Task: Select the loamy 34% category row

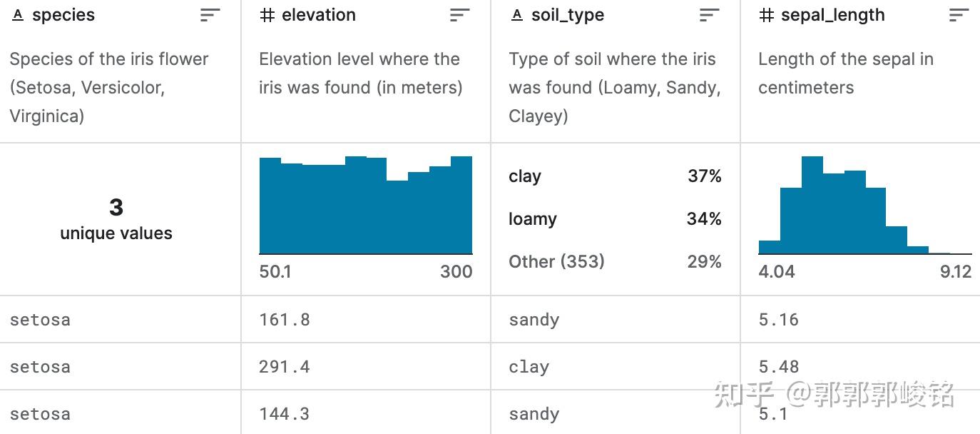Action: click(x=615, y=219)
